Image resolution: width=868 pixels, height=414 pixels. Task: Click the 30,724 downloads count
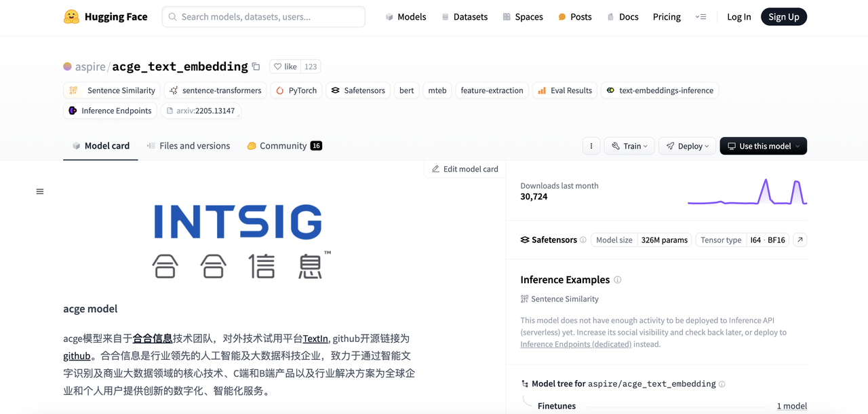pyautogui.click(x=534, y=197)
